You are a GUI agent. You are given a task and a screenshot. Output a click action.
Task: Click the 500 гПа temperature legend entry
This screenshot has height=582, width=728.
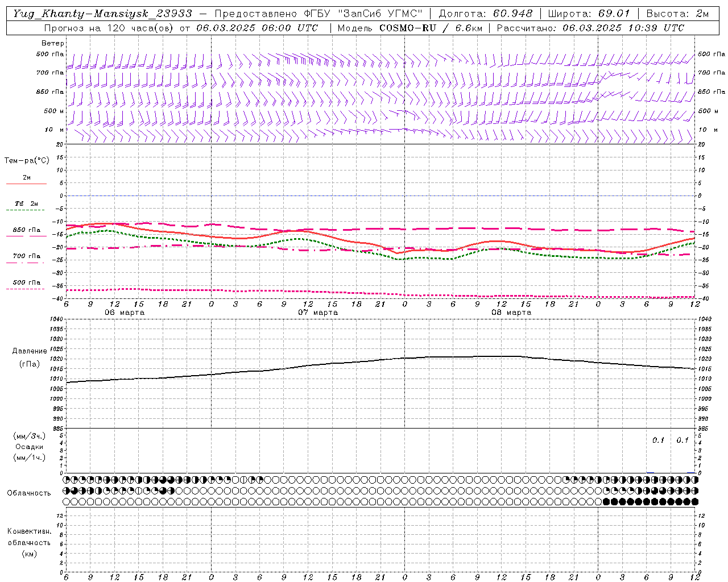click(26, 284)
